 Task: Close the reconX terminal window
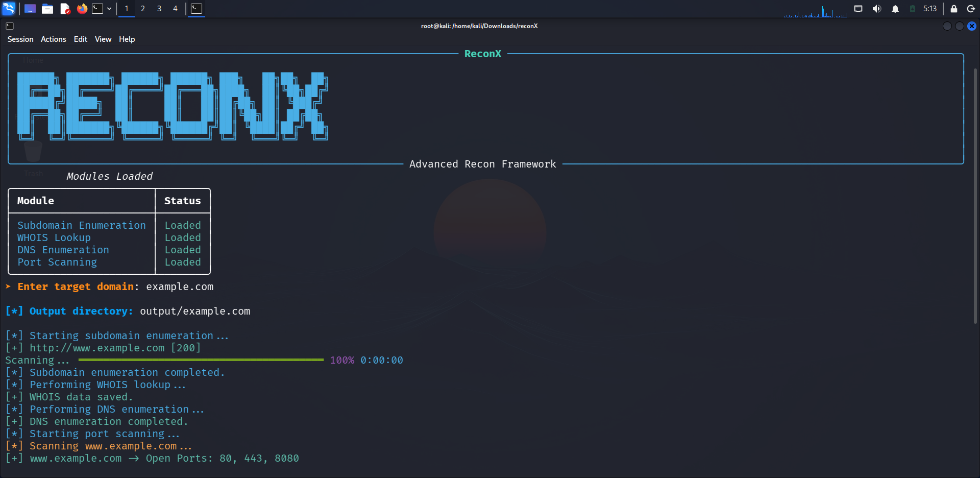click(x=972, y=26)
